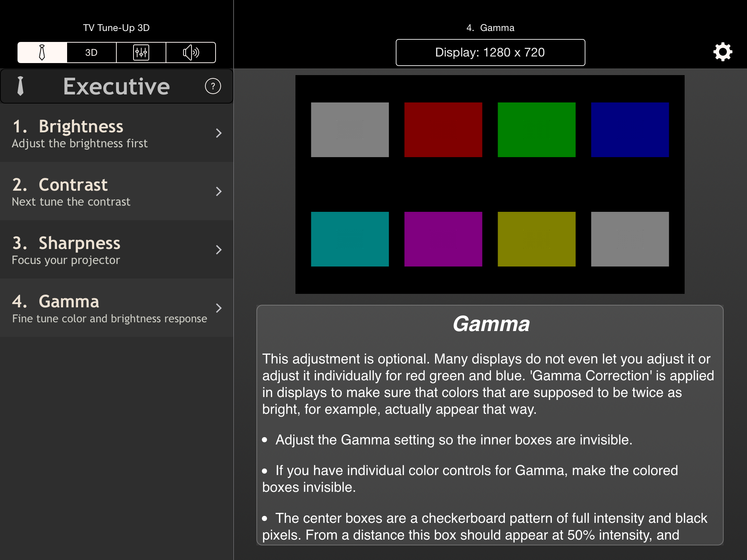Image resolution: width=747 pixels, height=560 pixels.
Task: Open the mixer sliders mode icon
Action: coord(141,52)
